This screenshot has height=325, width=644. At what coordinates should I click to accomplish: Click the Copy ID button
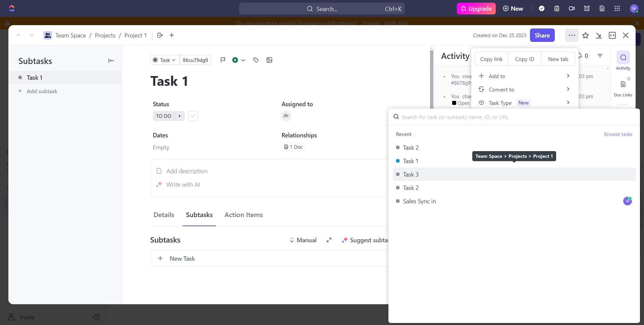[x=525, y=59]
